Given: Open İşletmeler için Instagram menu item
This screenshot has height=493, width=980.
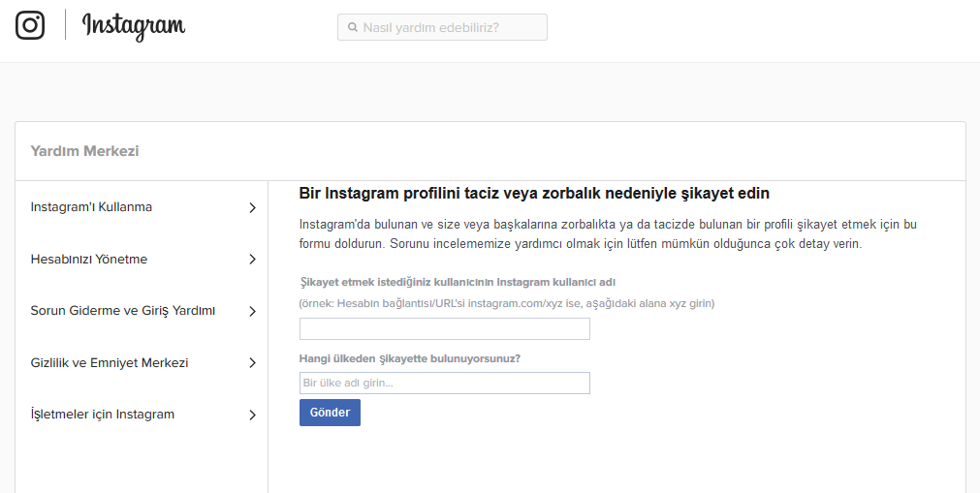Looking at the screenshot, I should click(x=103, y=414).
